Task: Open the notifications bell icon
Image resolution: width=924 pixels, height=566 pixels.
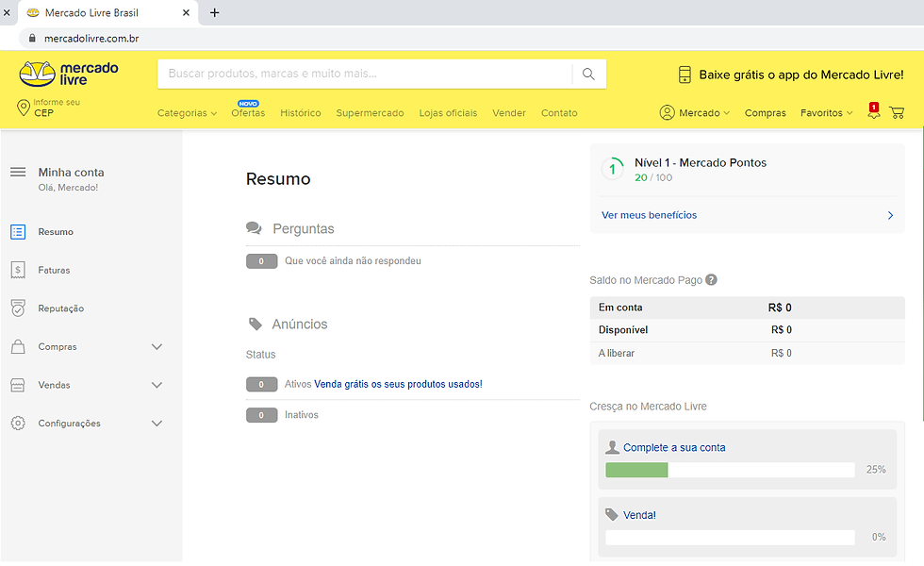Action: tap(873, 111)
